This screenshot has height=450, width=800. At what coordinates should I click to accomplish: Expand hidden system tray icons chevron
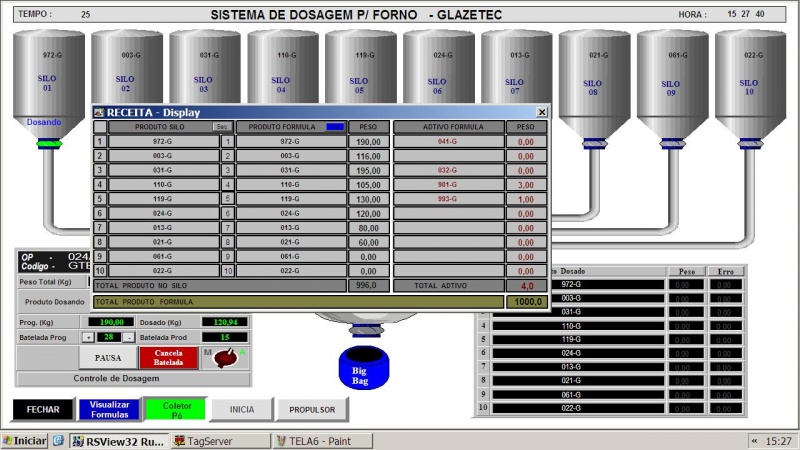(x=752, y=440)
